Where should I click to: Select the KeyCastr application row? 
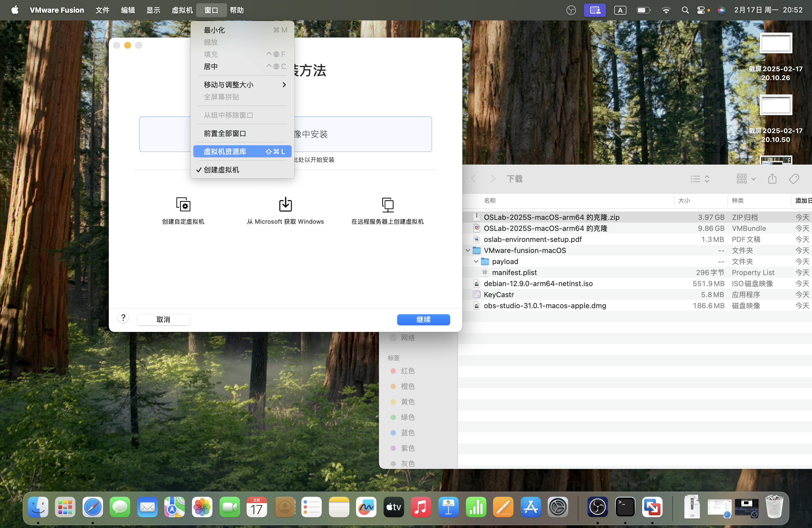pos(638,295)
